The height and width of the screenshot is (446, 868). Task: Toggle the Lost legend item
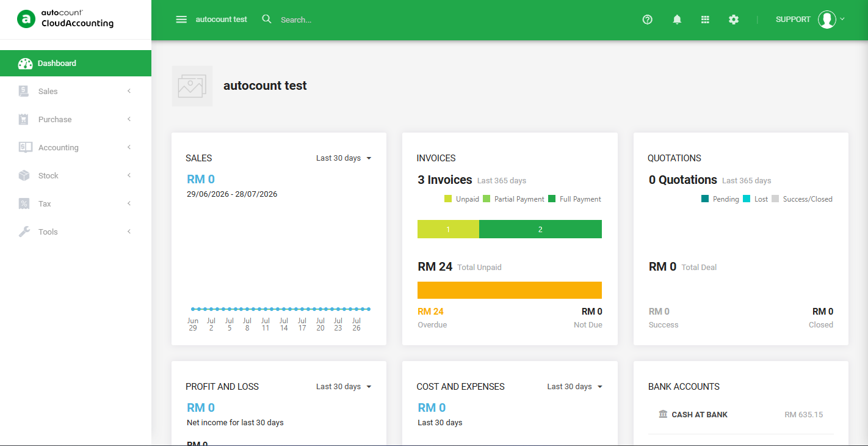pyautogui.click(x=756, y=199)
